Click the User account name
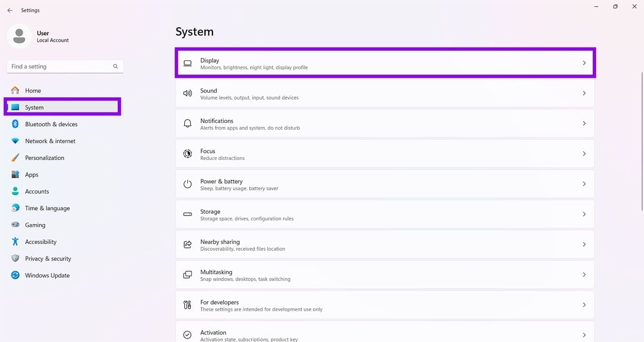This screenshot has height=342, width=644. tap(43, 33)
